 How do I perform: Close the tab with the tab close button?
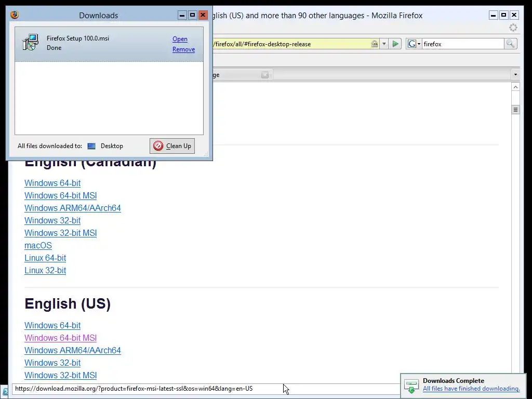(x=265, y=75)
